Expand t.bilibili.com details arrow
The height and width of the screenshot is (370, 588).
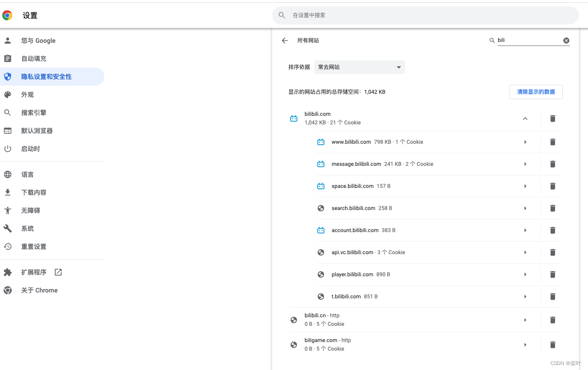pos(525,297)
